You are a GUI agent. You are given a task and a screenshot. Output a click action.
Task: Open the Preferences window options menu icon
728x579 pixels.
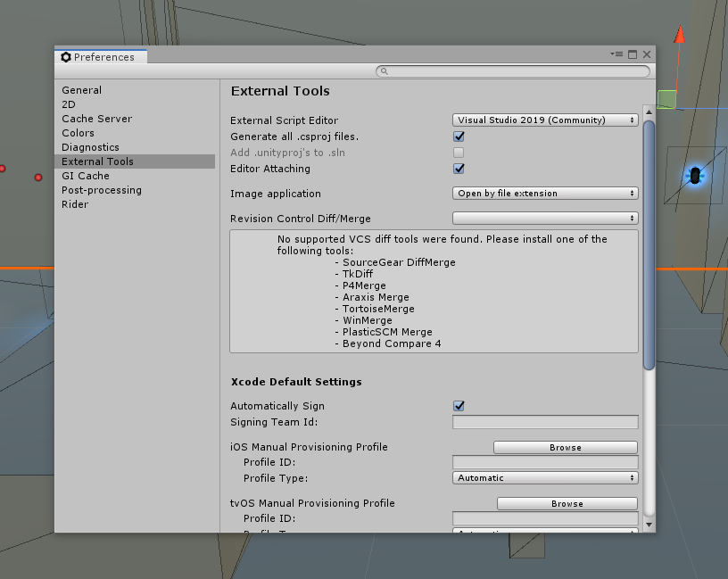(x=616, y=54)
